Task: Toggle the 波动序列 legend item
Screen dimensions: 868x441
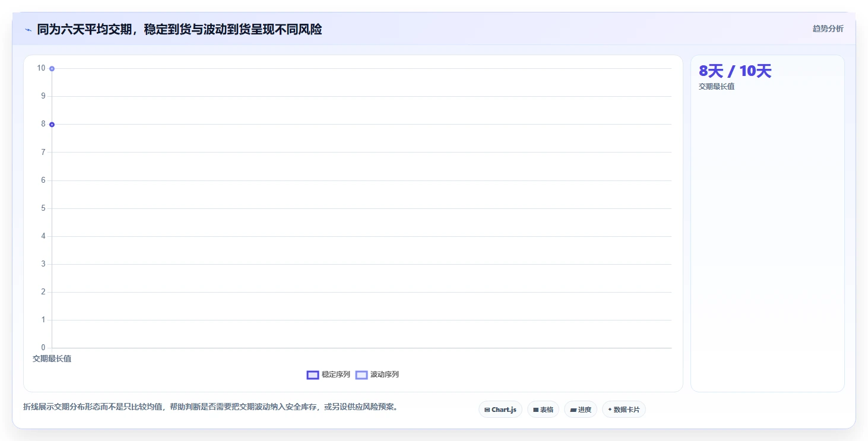Action: pyautogui.click(x=377, y=375)
